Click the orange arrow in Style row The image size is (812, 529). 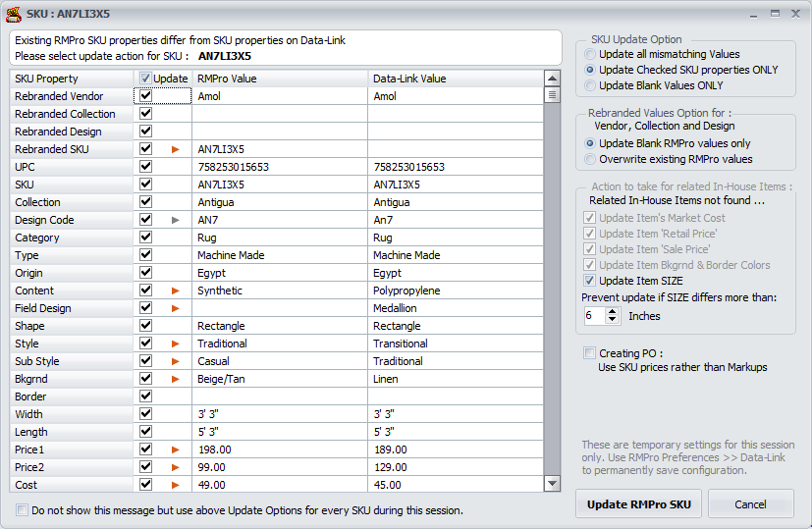coord(176,344)
